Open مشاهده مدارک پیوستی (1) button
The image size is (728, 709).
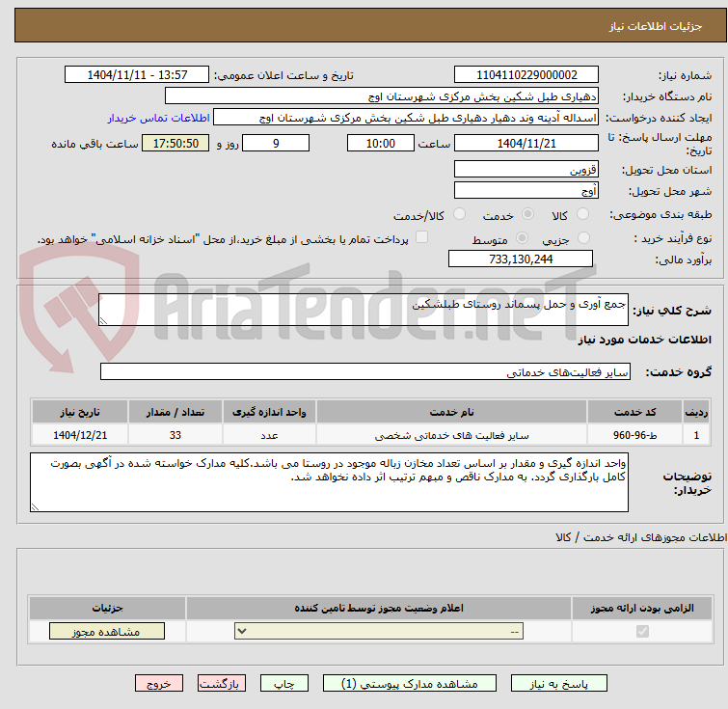pyautogui.click(x=410, y=684)
